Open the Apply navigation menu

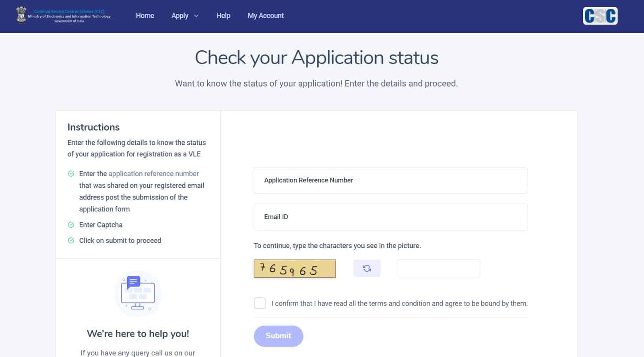(x=180, y=16)
